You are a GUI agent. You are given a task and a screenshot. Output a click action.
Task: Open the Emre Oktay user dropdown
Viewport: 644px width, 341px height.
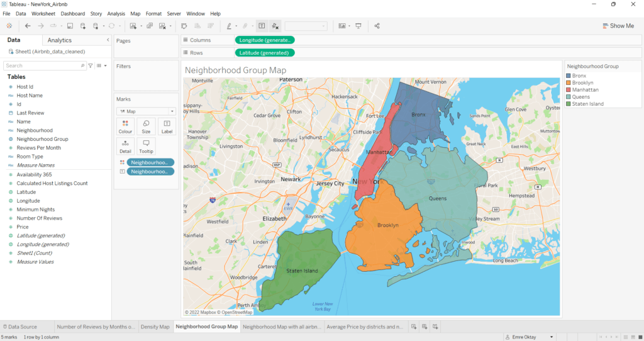pyautogui.click(x=552, y=337)
